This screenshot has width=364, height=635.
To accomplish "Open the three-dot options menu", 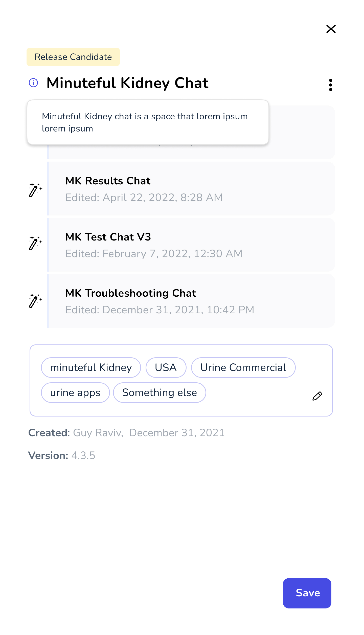I will coord(330,85).
